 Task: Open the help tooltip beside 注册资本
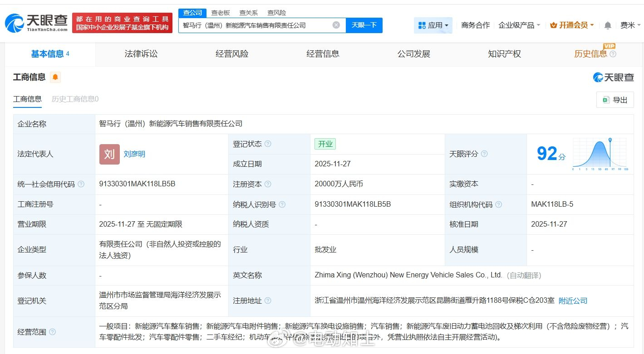pos(268,184)
